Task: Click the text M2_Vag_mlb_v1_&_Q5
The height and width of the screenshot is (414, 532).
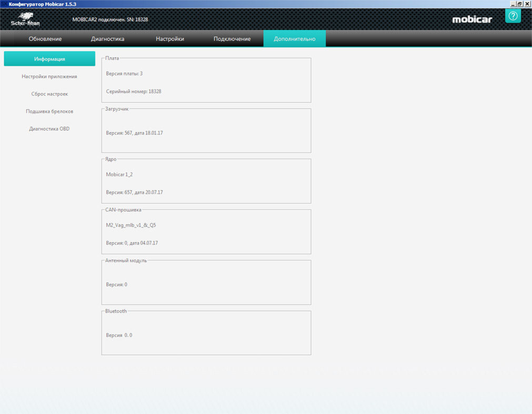Action: pyautogui.click(x=131, y=225)
